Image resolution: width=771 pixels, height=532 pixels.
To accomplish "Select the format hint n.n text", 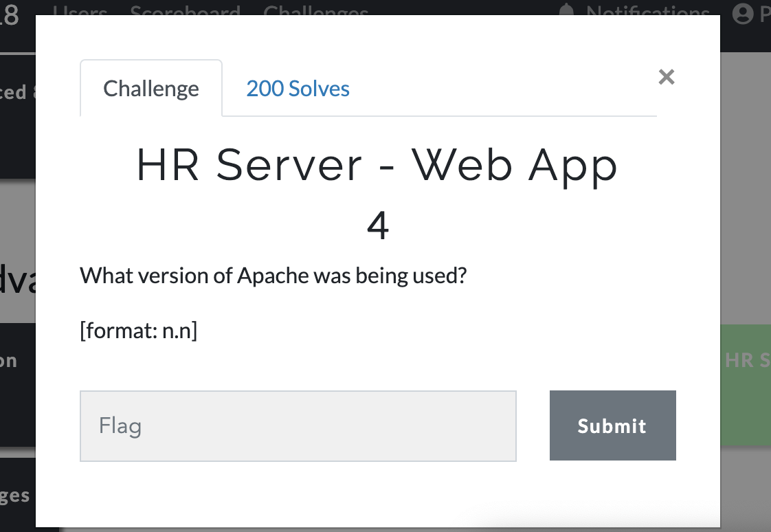I will click(139, 331).
